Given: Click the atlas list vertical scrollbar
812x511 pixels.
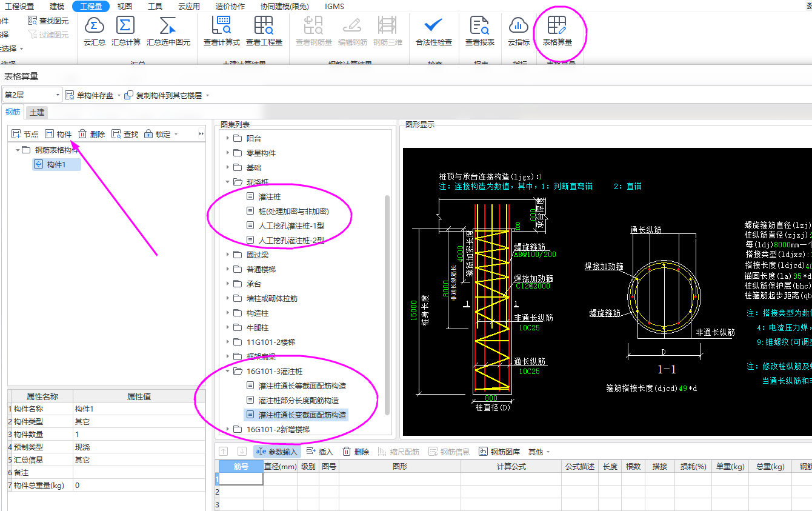Looking at the screenshot, I should pos(387,304).
